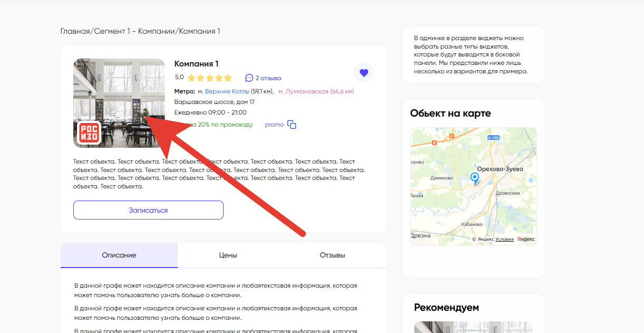Screen dimensions: 644x333
Task: Click the Условия link on the map
Action: (x=504, y=239)
